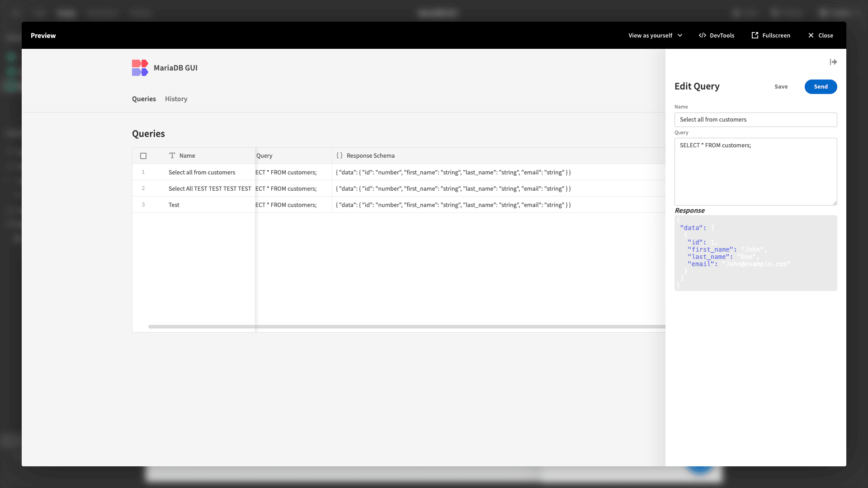Select all rows with header checkbox
868x488 pixels.
click(x=143, y=156)
